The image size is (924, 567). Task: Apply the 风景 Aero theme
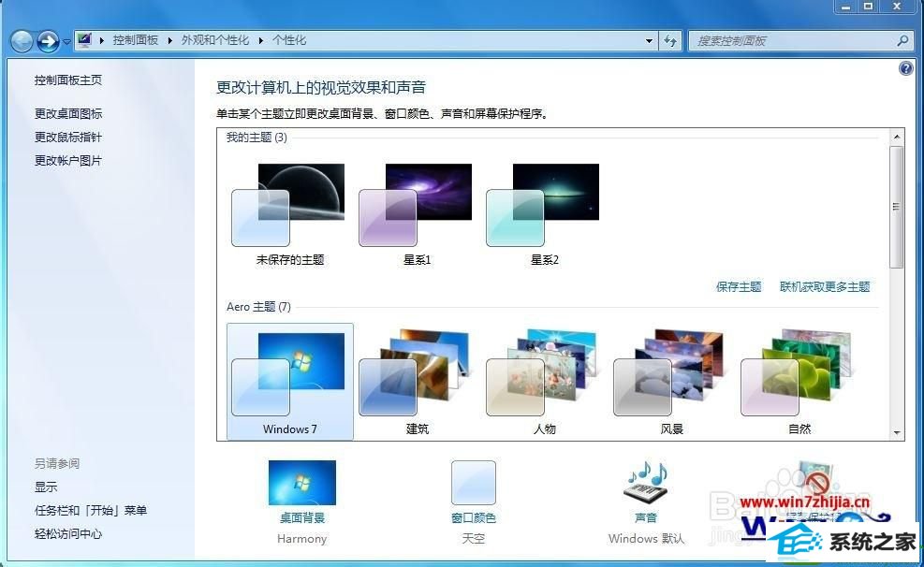click(672, 382)
